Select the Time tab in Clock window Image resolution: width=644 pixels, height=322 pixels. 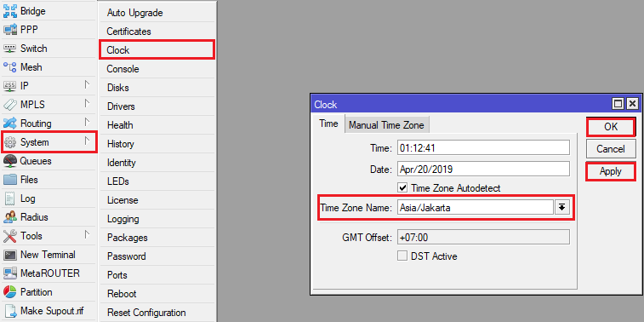(x=328, y=124)
